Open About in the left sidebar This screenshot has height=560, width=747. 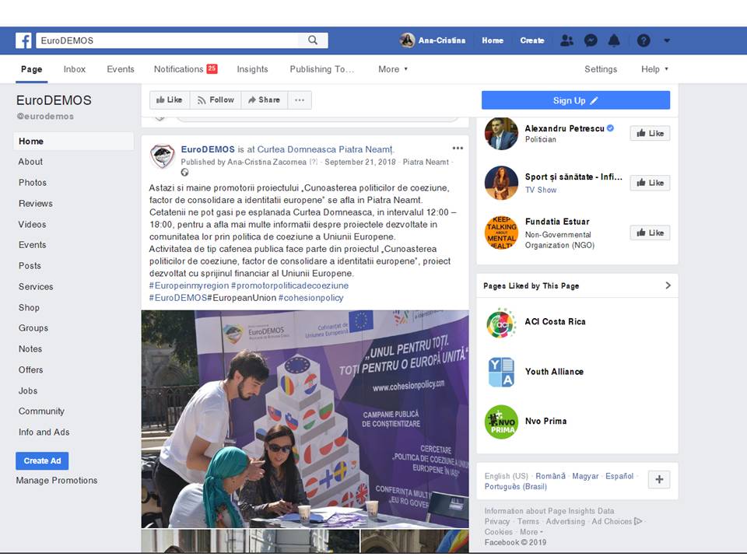pos(30,162)
